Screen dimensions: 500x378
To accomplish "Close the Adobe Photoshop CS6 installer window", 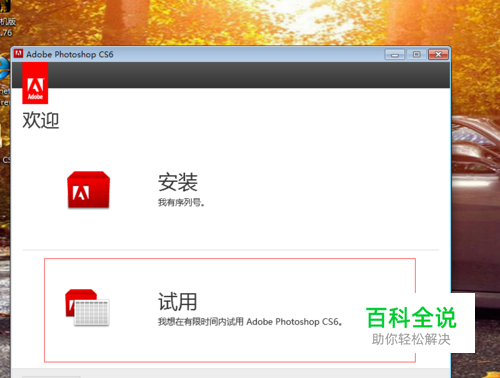I will (438, 54).
